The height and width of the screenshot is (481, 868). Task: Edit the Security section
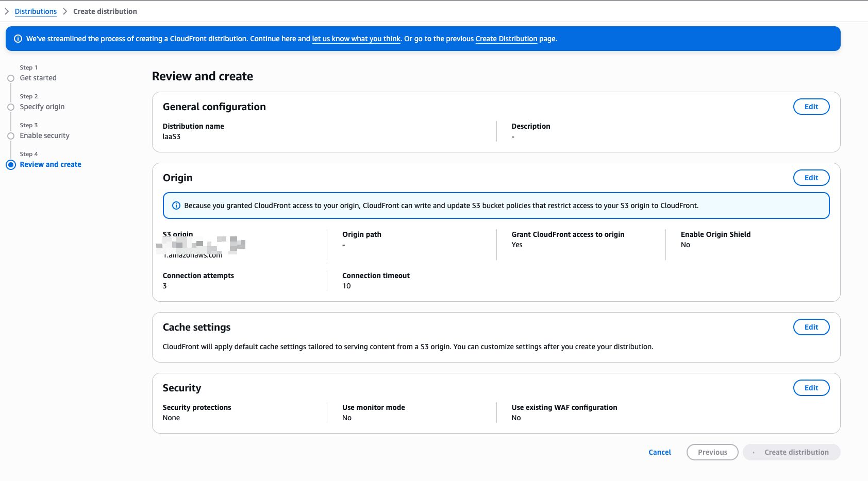pos(811,388)
